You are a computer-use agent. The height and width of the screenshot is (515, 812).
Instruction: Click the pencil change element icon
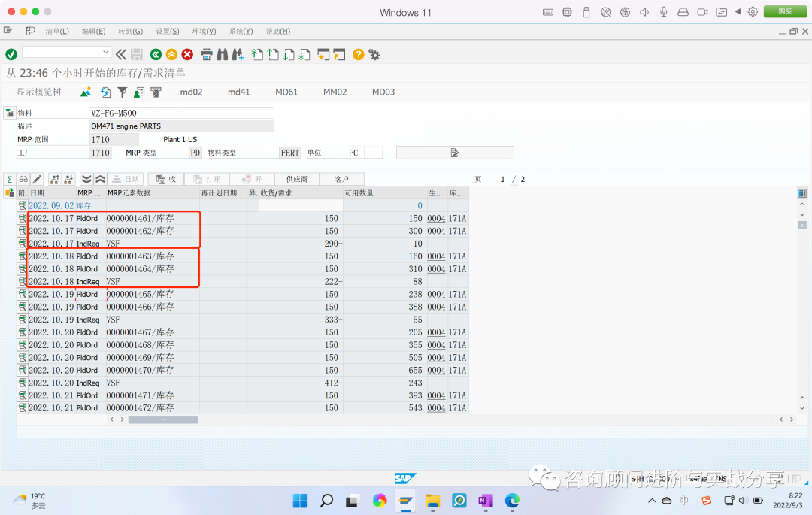[37, 179]
